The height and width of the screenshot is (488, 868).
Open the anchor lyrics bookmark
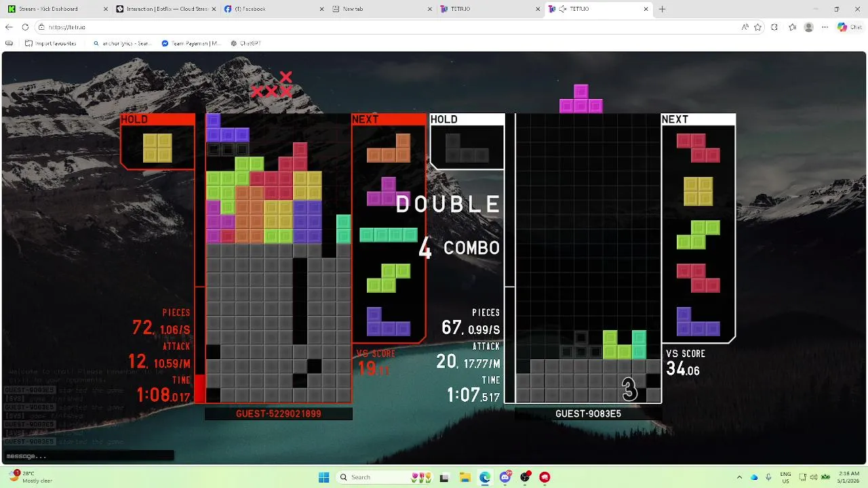[x=121, y=43]
